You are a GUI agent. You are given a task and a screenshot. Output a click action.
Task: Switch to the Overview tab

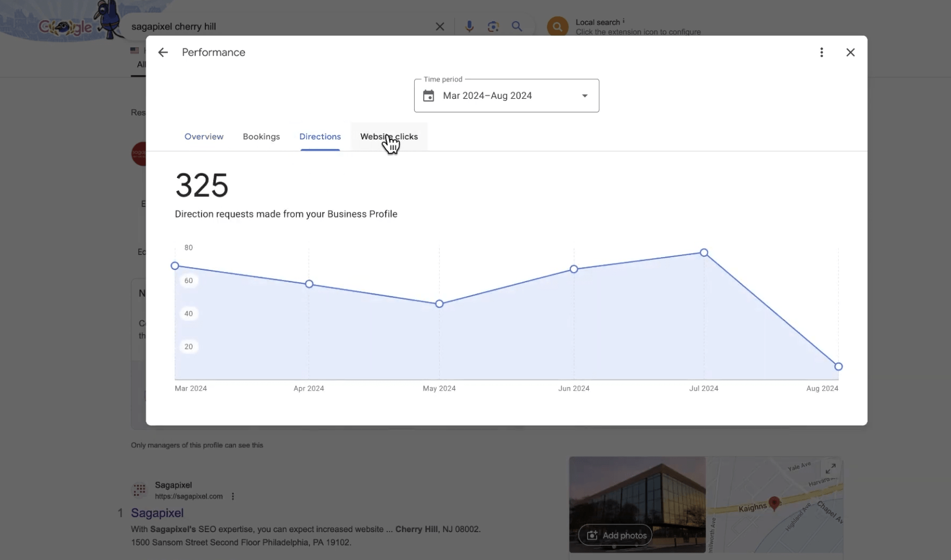pos(204,137)
